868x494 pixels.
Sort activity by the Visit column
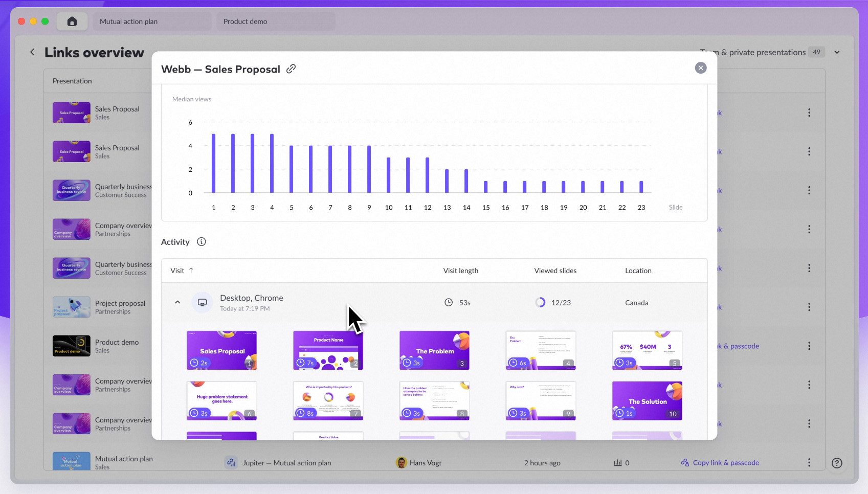point(182,271)
